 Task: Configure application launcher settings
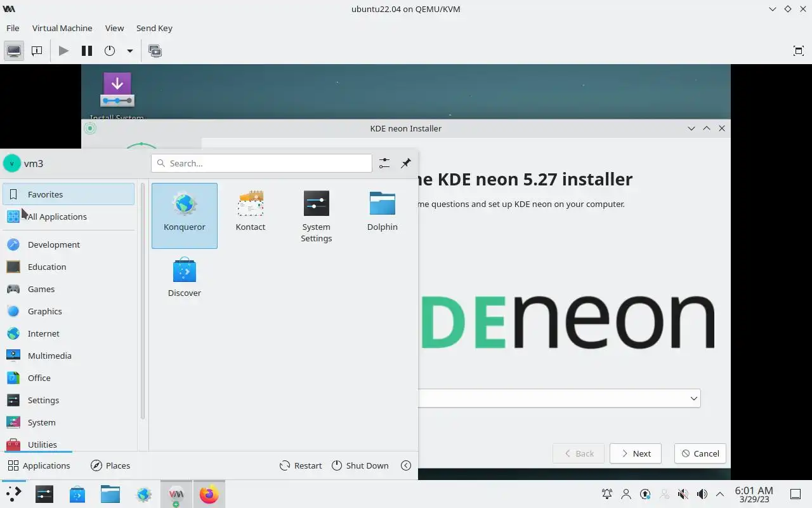[x=384, y=163]
